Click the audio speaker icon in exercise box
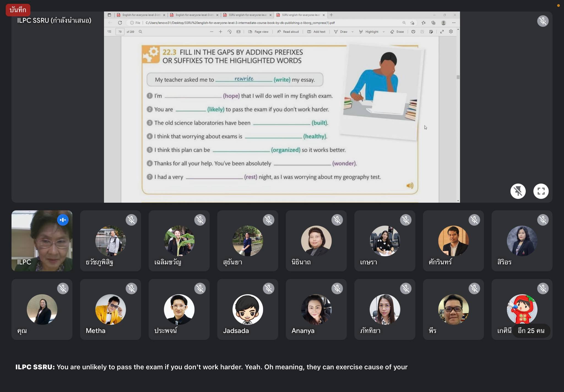The image size is (564, 392). [410, 186]
